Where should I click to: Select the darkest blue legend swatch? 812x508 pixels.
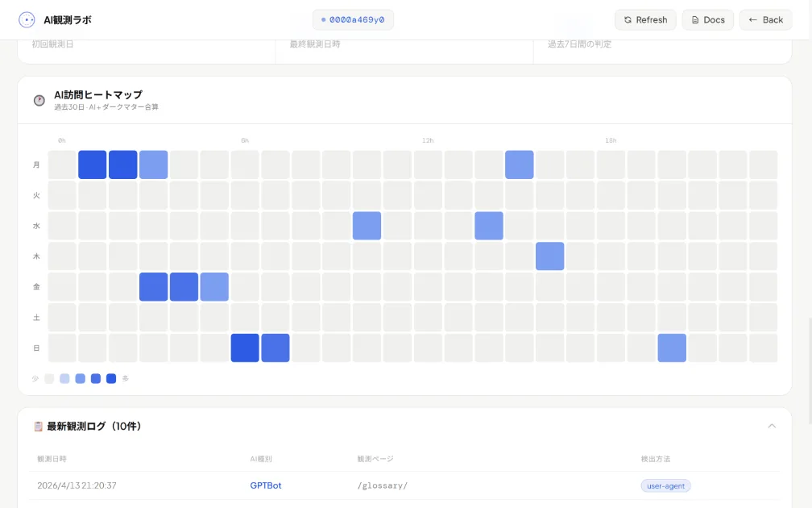(x=111, y=378)
